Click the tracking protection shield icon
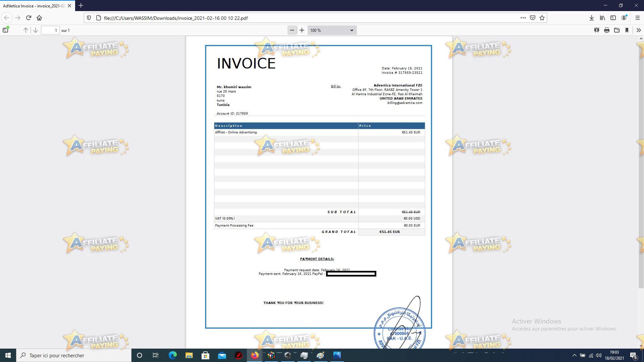Image resolution: width=644 pixels, height=362 pixels. (89, 18)
